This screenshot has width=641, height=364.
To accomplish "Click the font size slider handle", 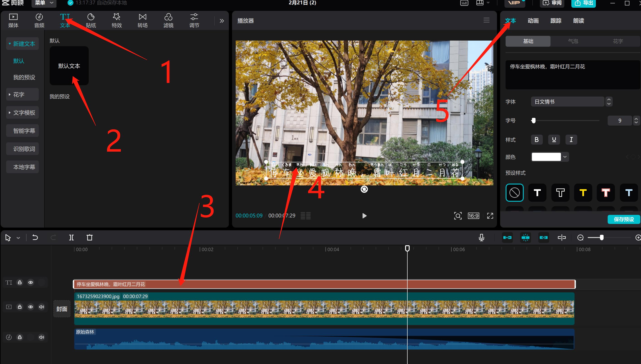I will click(533, 121).
